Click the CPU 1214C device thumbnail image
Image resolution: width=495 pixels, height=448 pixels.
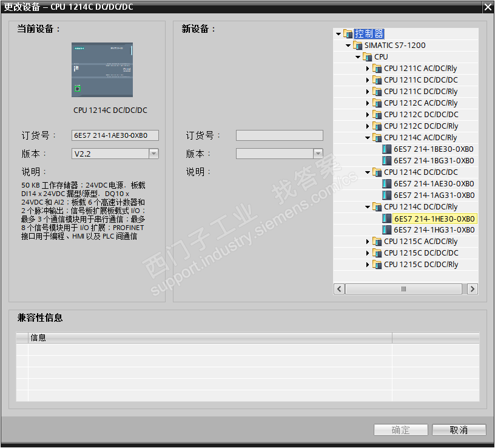[x=102, y=70]
